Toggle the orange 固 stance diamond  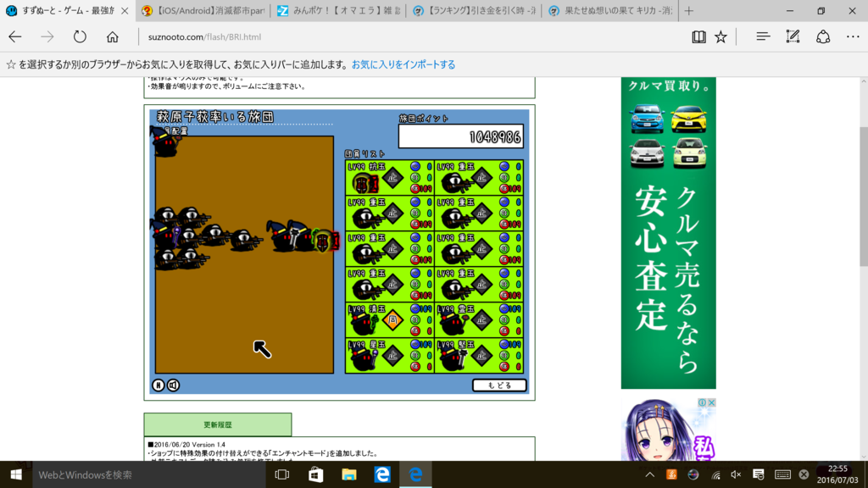[392, 319]
